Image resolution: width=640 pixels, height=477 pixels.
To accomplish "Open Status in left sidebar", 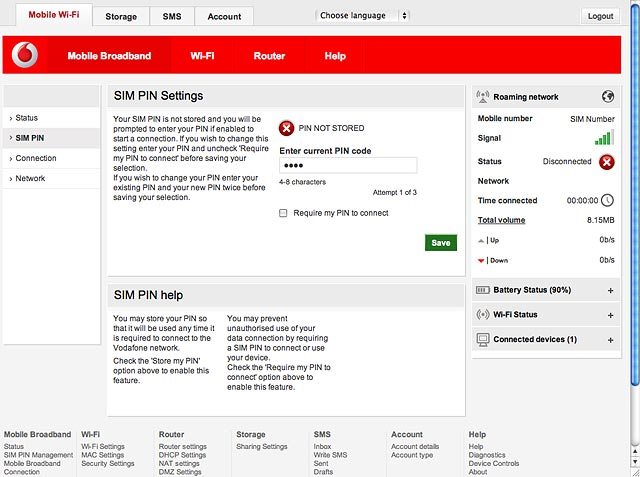I will 51,118.
